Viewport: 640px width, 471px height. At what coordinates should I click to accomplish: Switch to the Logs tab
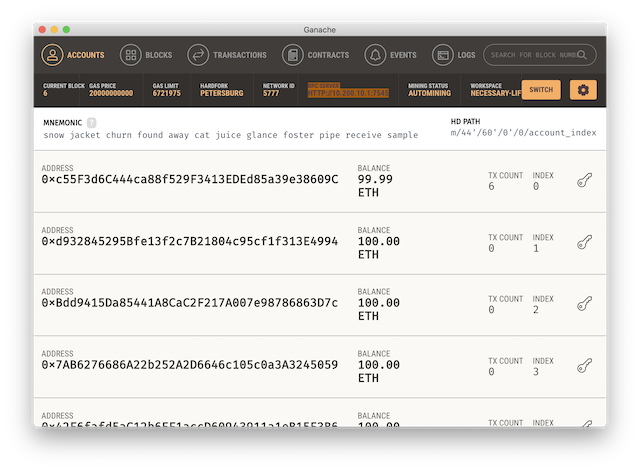(x=466, y=55)
